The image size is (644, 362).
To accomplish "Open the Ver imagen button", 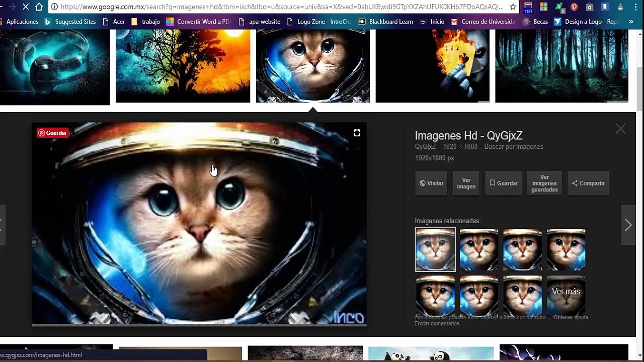I will 466,184.
